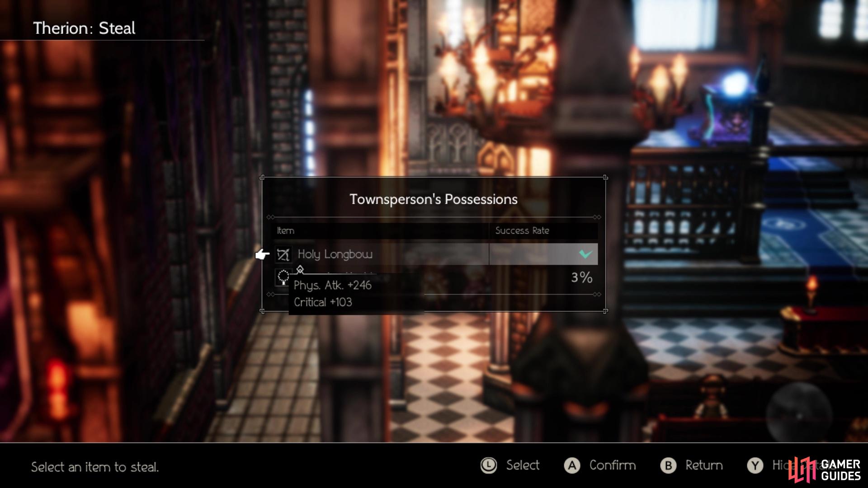Select the lightbulb hint icon
Image resolution: width=868 pixels, height=488 pixels.
pos(283,278)
